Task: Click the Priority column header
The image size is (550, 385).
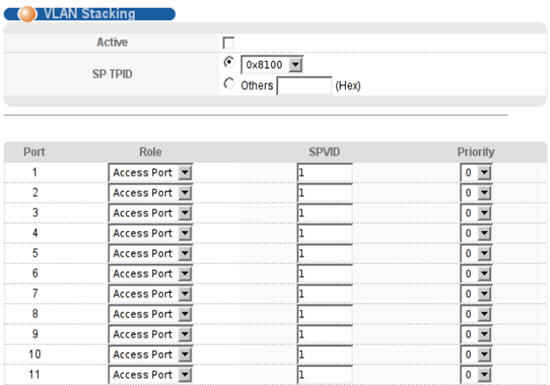Action: (476, 152)
